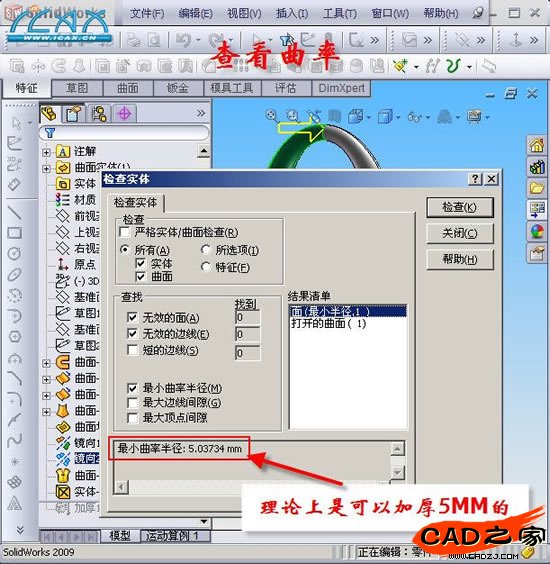Click the SolidWorks Resources home icon
550x564 pixels.
click(x=537, y=145)
